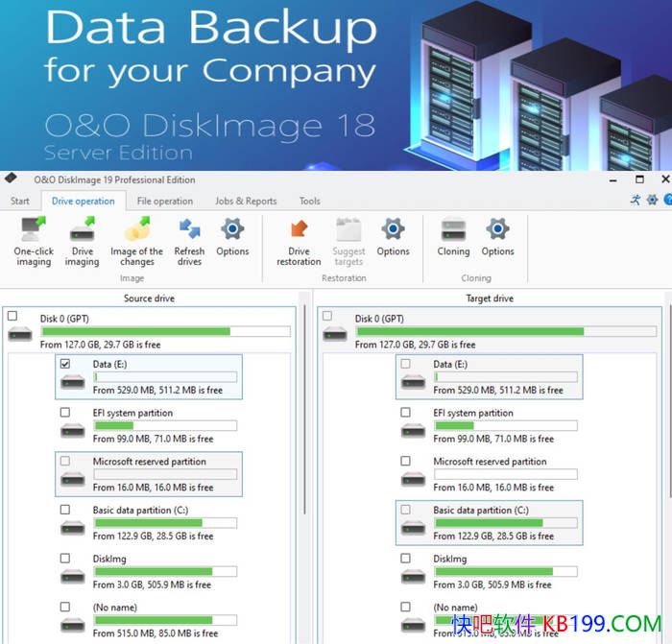The height and width of the screenshot is (644, 672).
Task: Refresh drives list
Action: tap(189, 242)
